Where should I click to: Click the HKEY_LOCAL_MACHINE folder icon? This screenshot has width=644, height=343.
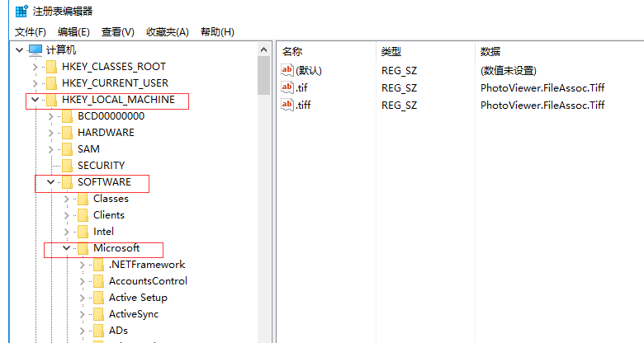pyautogui.click(x=51, y=100)
